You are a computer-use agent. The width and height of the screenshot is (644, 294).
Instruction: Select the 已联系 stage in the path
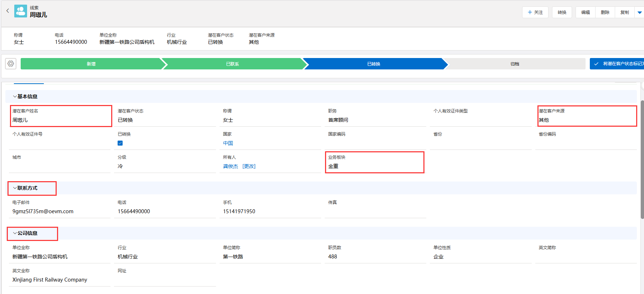pyautogui.click(x=232, y=64)
